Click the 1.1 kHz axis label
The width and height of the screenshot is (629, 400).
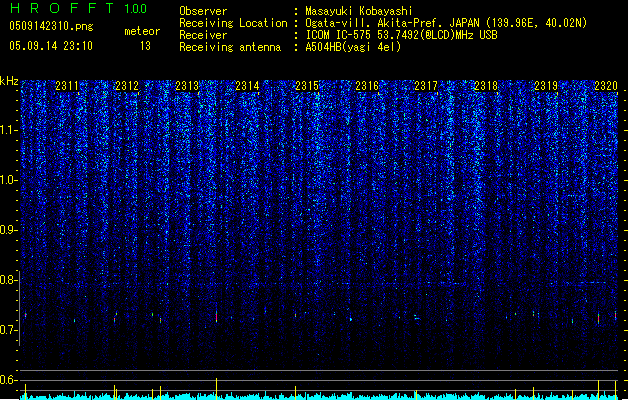(x=9, y=130)
